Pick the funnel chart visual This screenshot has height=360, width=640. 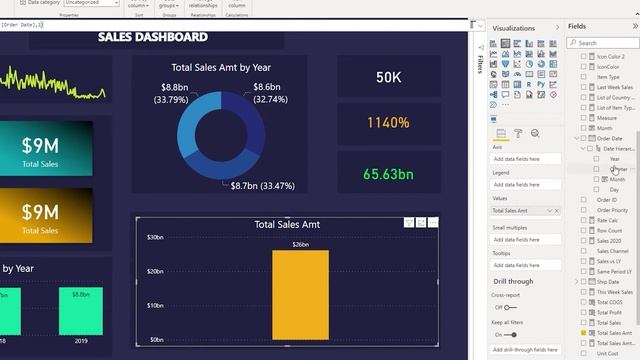pos(505,64)
